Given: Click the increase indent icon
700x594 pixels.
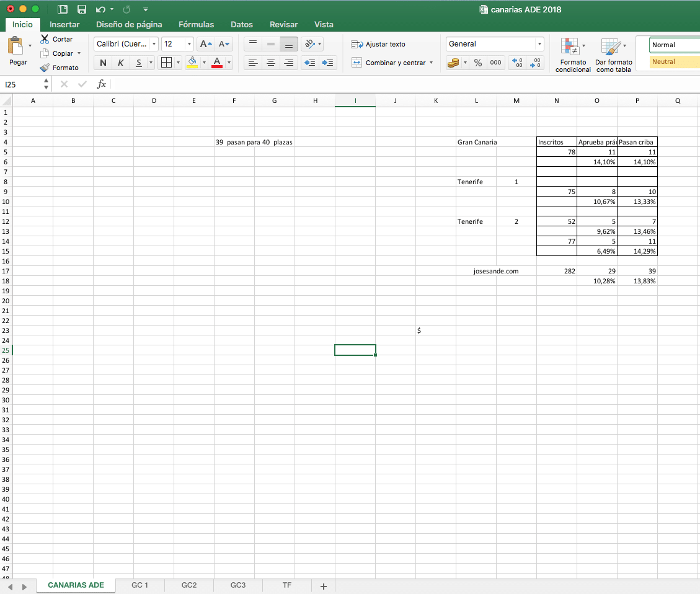Looking at the screenshot, I should pyautogui.click(x=327, y=63).
